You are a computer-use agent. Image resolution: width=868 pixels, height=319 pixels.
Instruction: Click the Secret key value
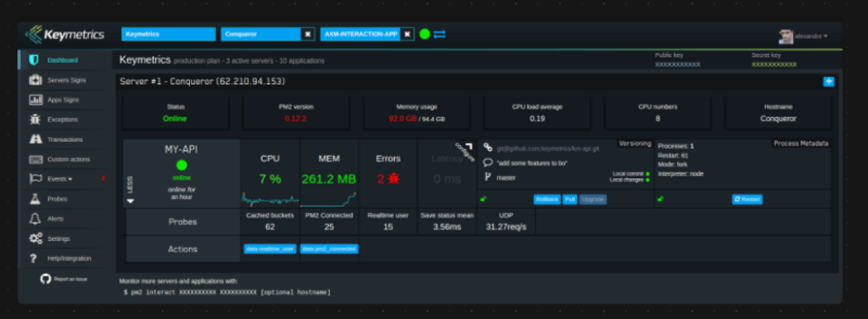(774, 64)
